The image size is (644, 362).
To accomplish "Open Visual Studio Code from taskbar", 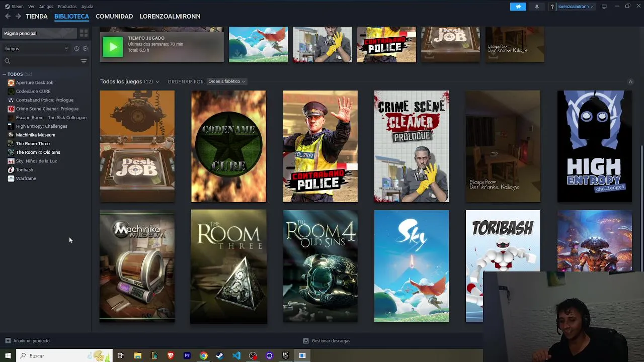I will click(x=236, y=355).
